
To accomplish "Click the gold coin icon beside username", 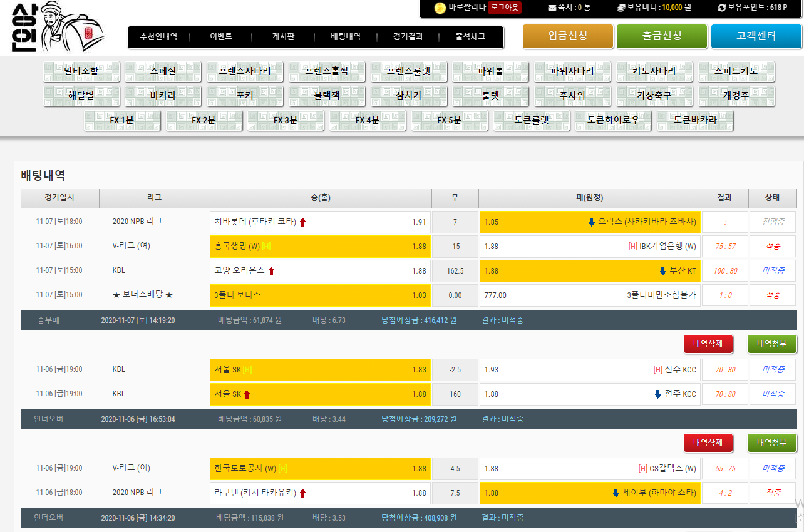I will click(440, 8).
